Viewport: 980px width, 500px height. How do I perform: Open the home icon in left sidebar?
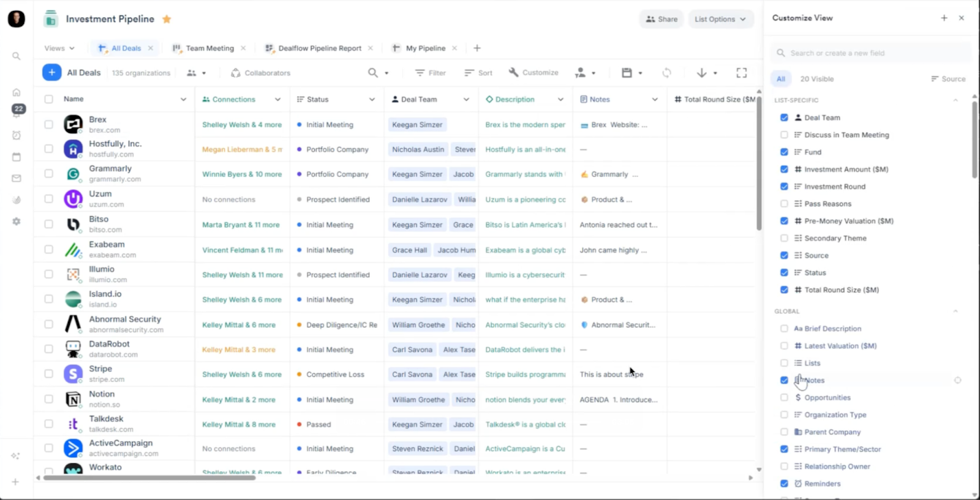coord(17,92)
